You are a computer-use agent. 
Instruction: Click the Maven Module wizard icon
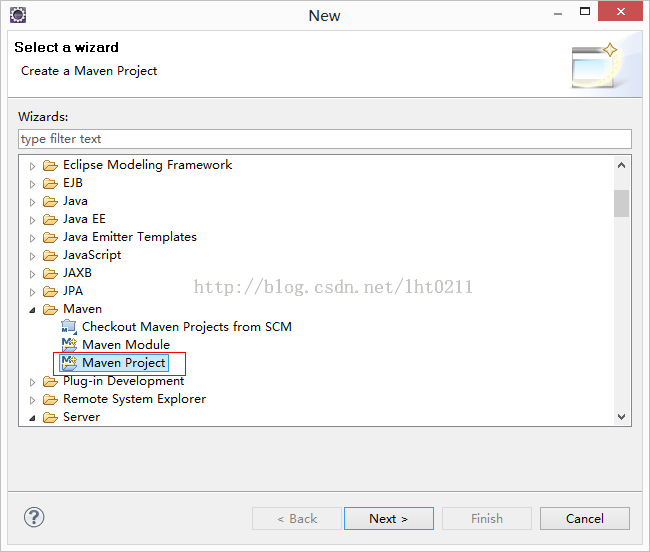[x=69, y=345]
